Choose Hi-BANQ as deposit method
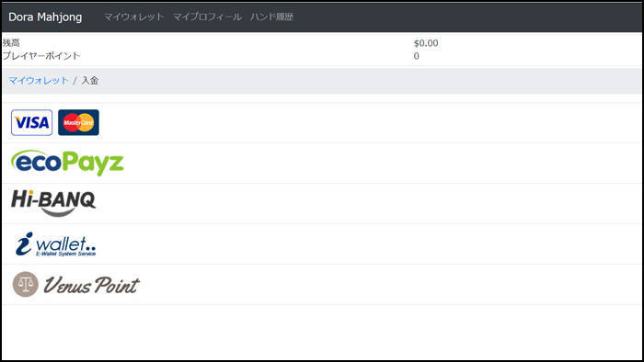The image size is (644, 362). coord(53,203)
